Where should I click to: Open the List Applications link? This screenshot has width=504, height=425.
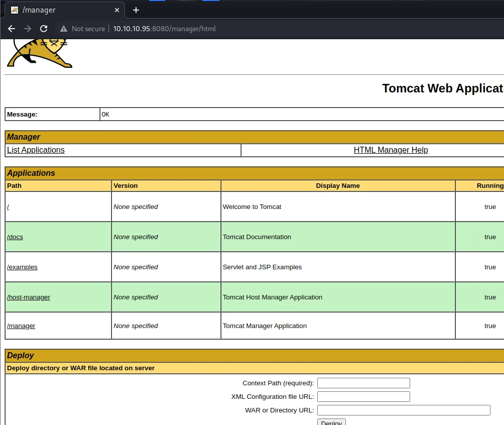[x=36, y=150]
